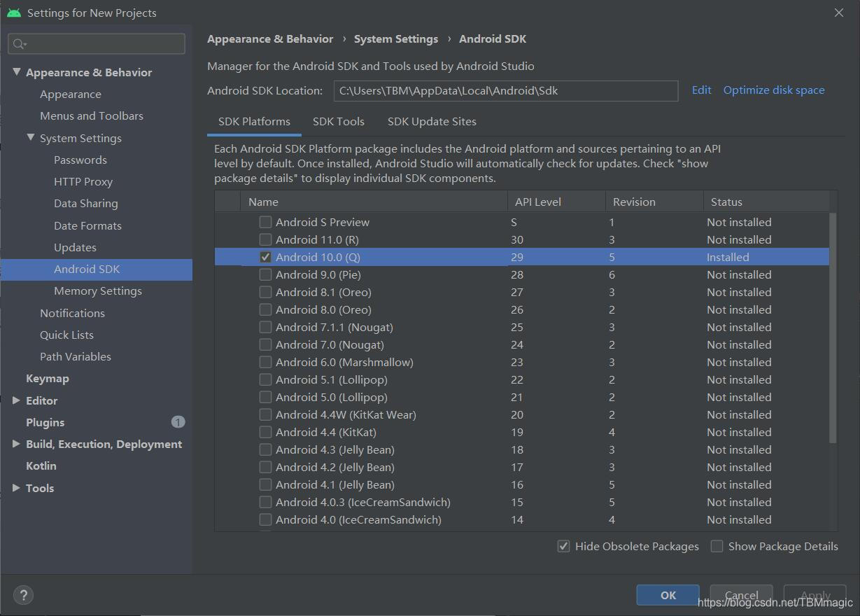Check the Android 9.0 (Pie) checkbox
Screen dimensions: 860x616
[x=265, y=274]
